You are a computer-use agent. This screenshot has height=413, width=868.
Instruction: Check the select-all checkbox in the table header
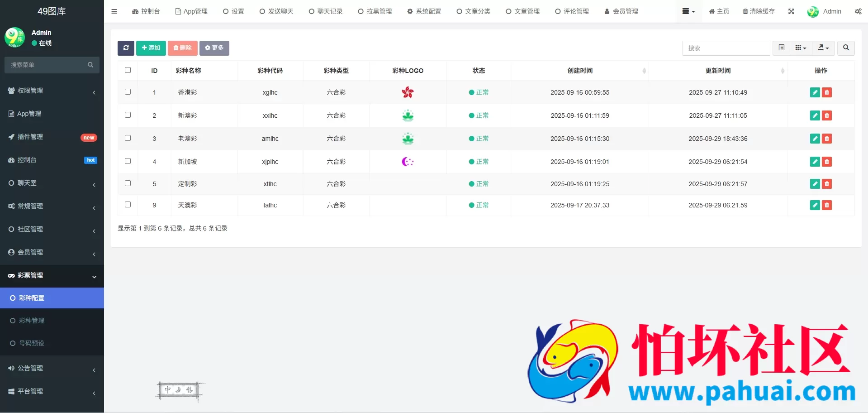point(128,70)
